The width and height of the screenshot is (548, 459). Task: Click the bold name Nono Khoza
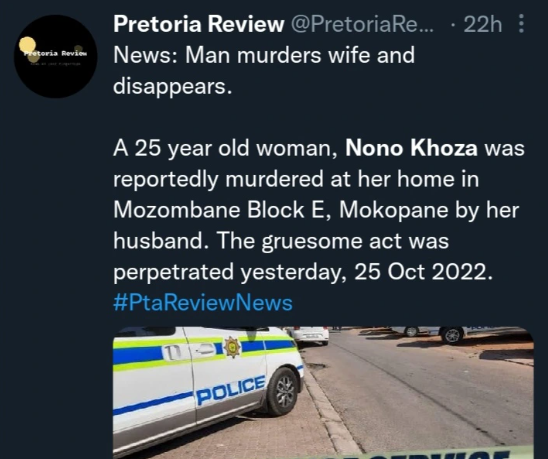click(x=411, y=148)
